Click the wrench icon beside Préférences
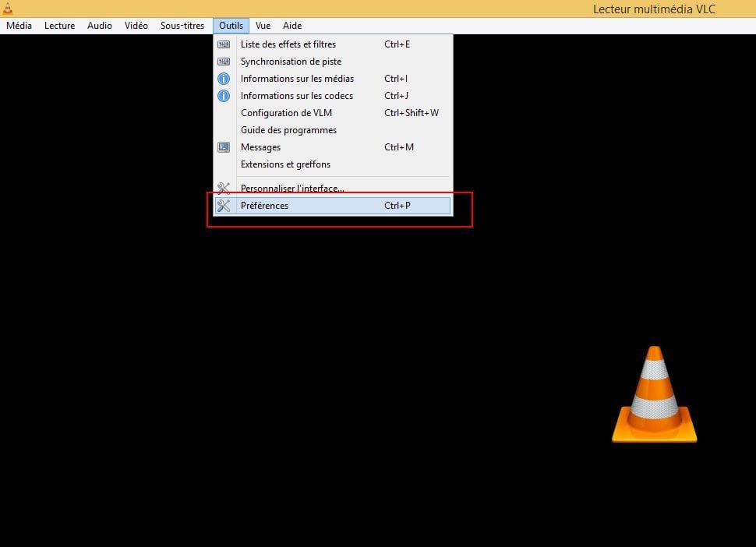 224,206
